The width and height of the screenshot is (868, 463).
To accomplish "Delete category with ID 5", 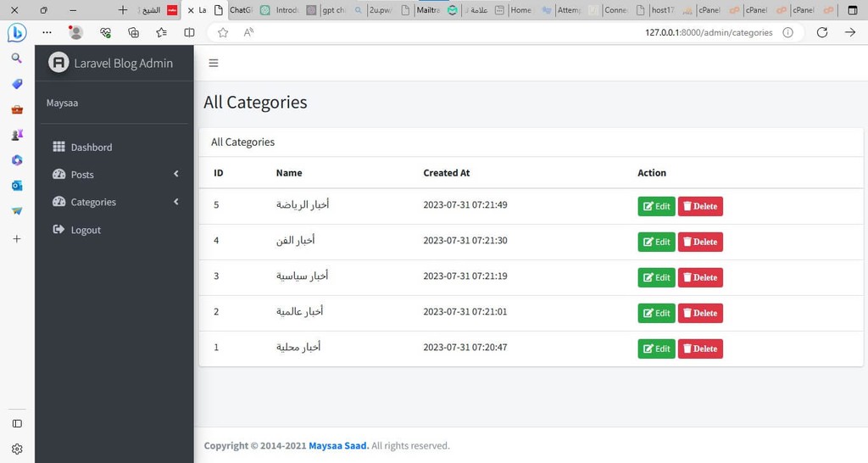I will pos(700,206).
